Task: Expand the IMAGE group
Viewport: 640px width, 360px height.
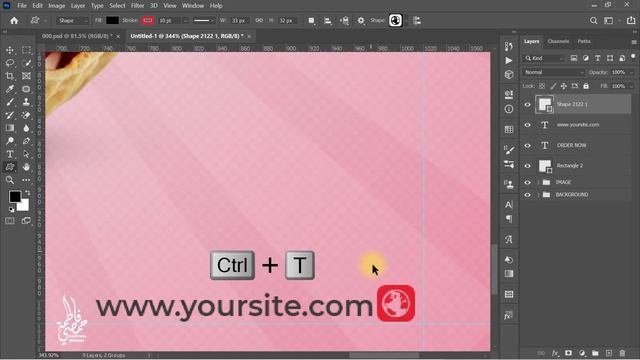Action: pos(538,182)
